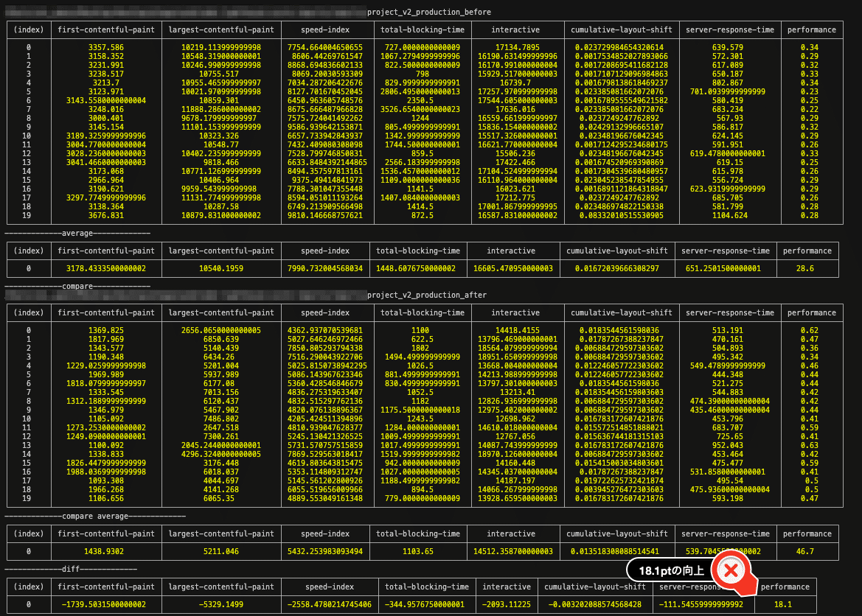Click layout-shift average 0.01672039666308297
This screenshot has width=862, height=616.
tap(616, 268)
